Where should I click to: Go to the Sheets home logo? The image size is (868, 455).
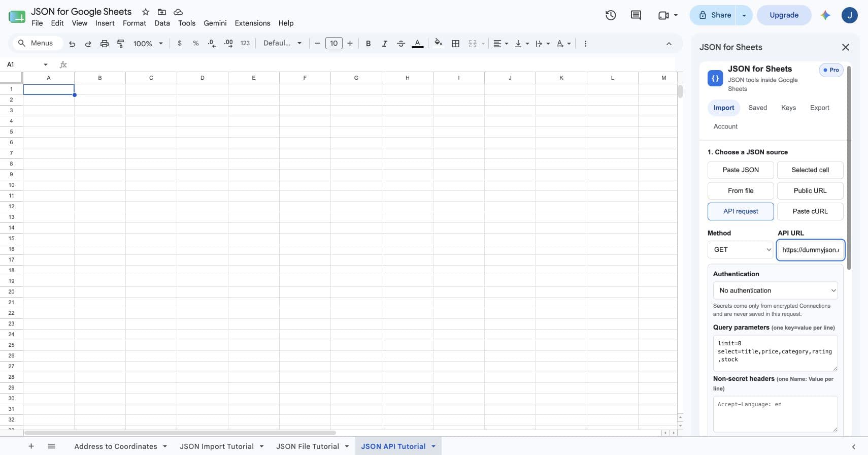(17, 16)
